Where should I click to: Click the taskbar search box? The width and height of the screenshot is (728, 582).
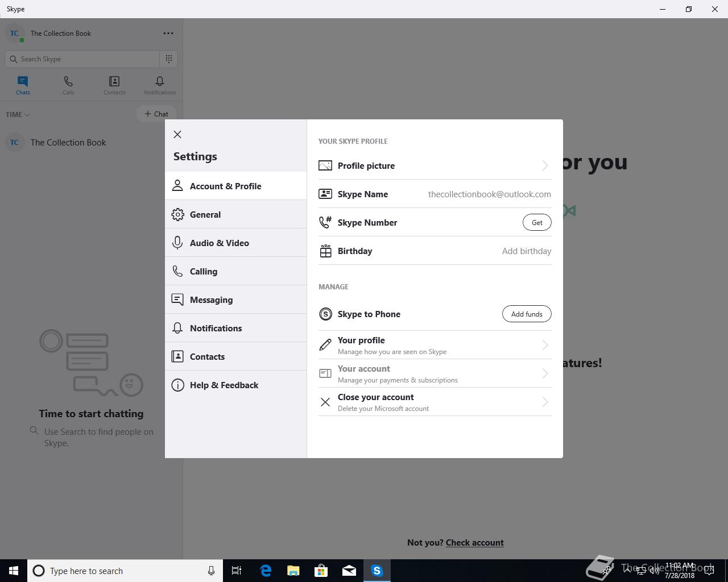(125, 571)
